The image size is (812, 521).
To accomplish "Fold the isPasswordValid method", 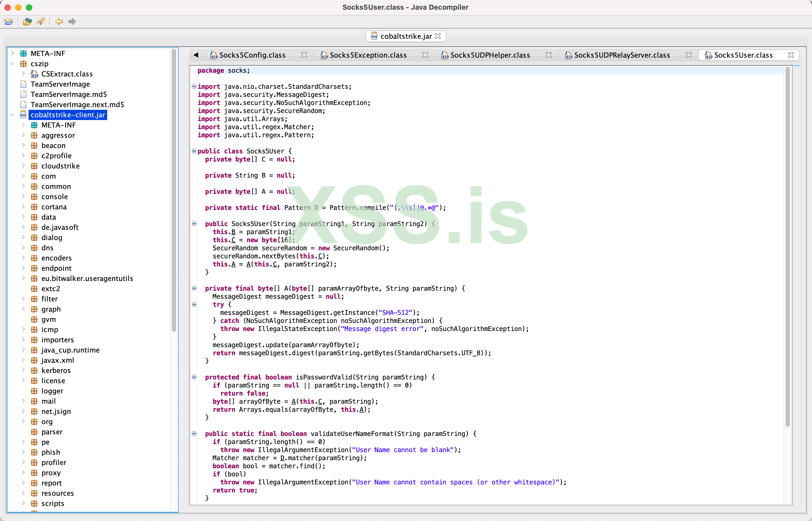I will pyautogui.click(x=194, y=377).
